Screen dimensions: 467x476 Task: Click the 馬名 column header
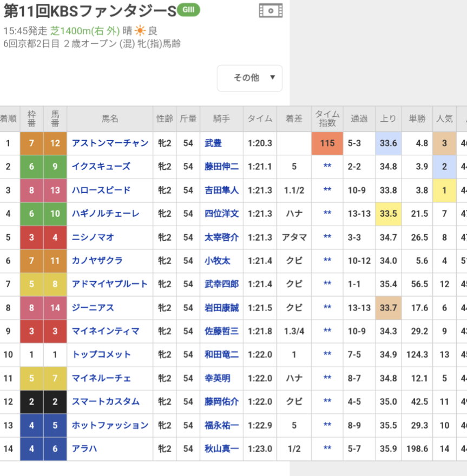110,118
